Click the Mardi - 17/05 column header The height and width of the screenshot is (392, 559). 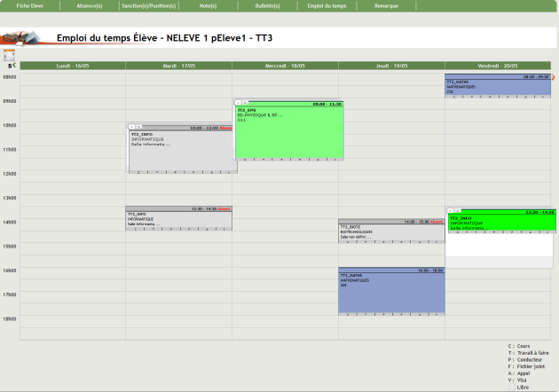tap(178, 66)
